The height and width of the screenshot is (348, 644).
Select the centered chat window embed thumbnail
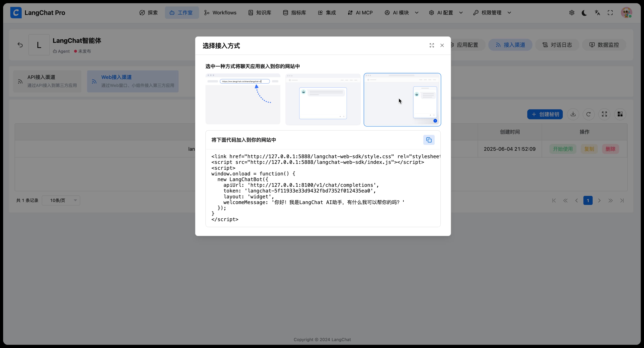coord(323,99)
